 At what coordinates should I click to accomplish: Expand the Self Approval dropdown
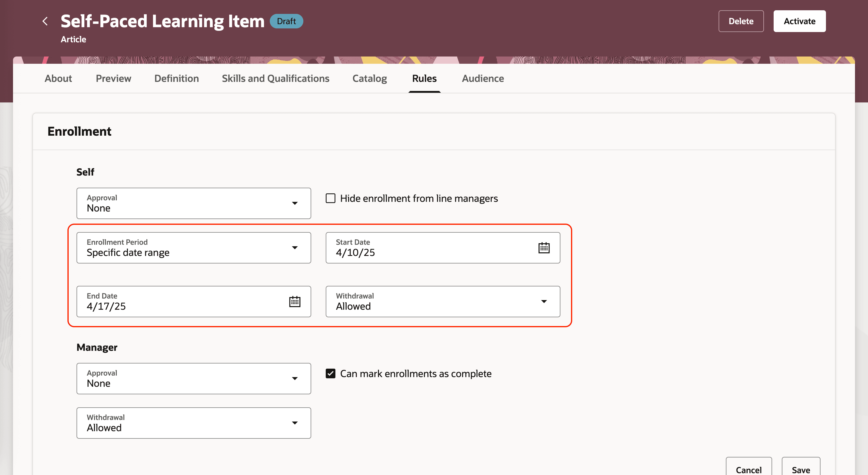pos(194,203)
